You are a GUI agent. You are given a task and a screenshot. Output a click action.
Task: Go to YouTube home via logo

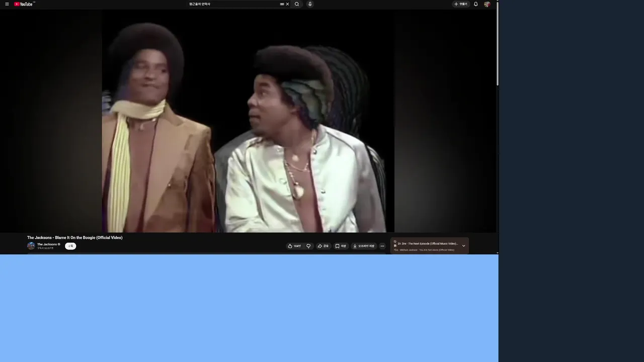click(24, 4)
